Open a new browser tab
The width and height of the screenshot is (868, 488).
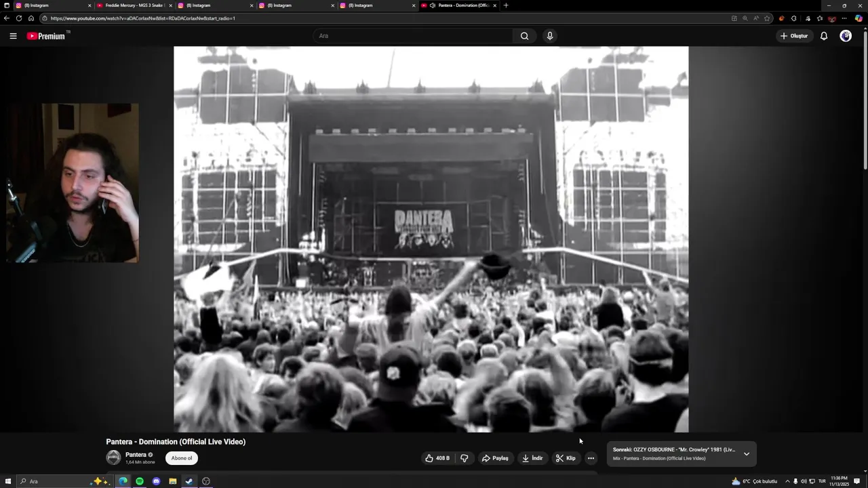(x=506, y=5)
